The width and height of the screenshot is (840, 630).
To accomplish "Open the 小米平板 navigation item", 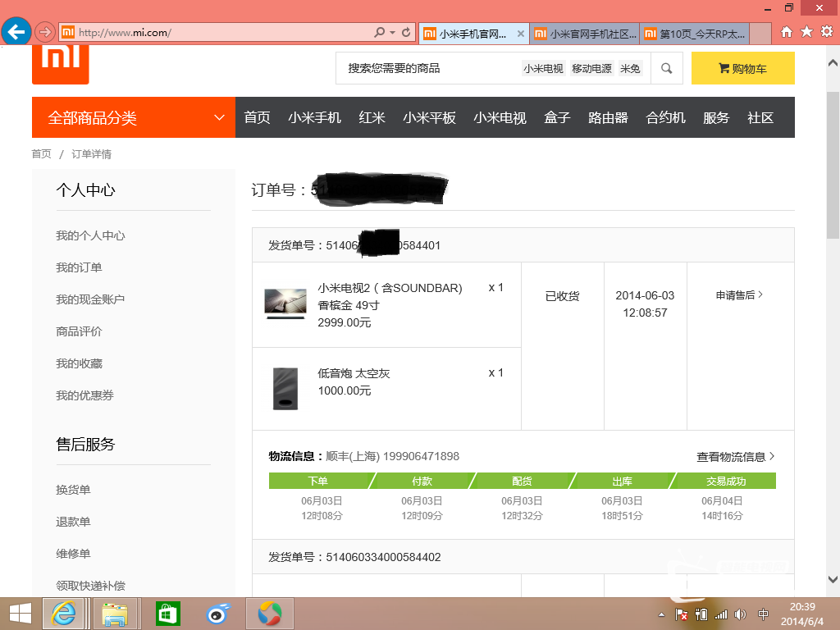I will coord(429,117).
